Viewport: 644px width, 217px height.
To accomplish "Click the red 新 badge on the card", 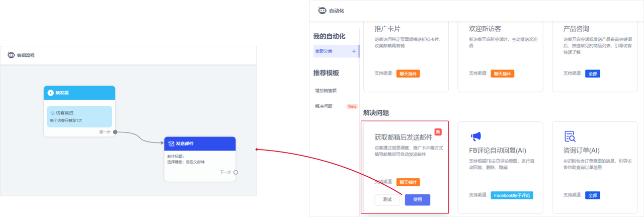I will coord(438,132).
